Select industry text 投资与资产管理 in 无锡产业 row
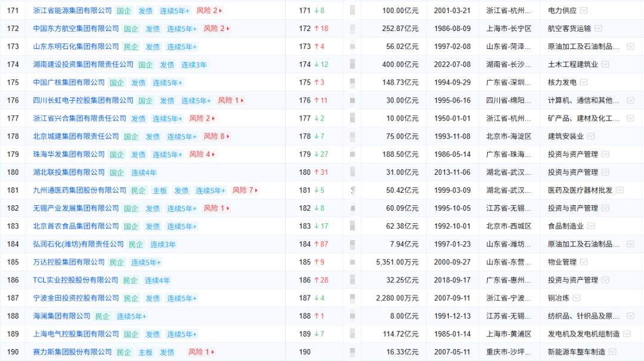 (x=573, y=208)
